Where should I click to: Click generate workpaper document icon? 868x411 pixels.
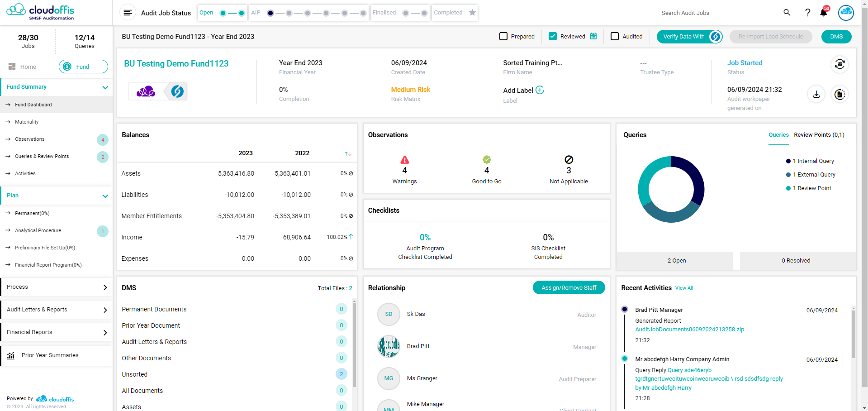click(x=840, y=94)
